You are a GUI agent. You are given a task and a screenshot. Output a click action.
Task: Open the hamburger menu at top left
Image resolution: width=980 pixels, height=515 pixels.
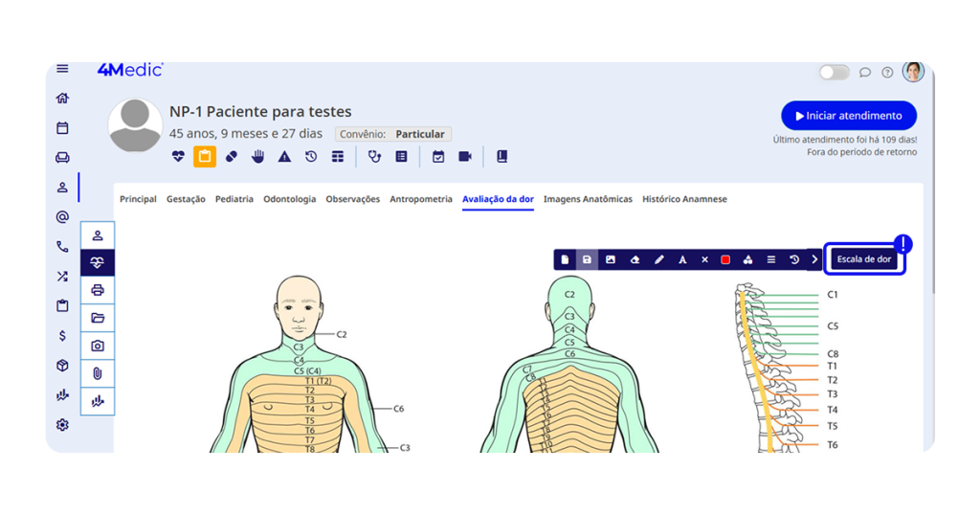[x=62, y=69]
